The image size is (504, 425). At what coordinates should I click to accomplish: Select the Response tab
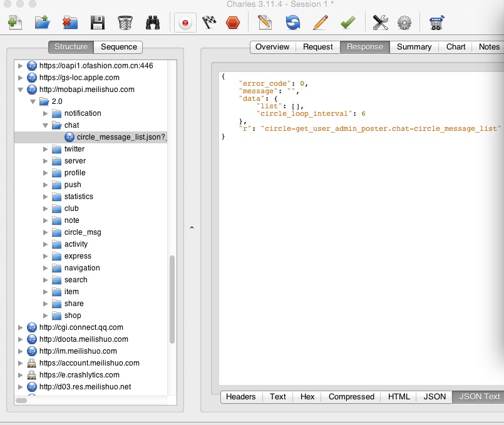pyautogui.click(x=365, y=47)
